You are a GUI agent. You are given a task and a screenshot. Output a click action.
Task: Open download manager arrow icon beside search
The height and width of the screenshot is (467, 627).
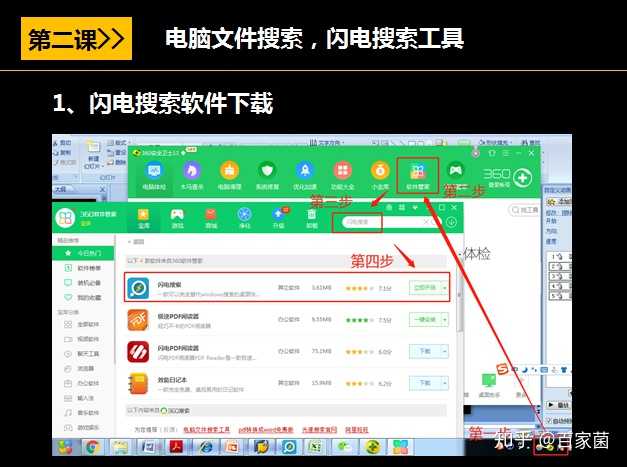coord(451,222)
